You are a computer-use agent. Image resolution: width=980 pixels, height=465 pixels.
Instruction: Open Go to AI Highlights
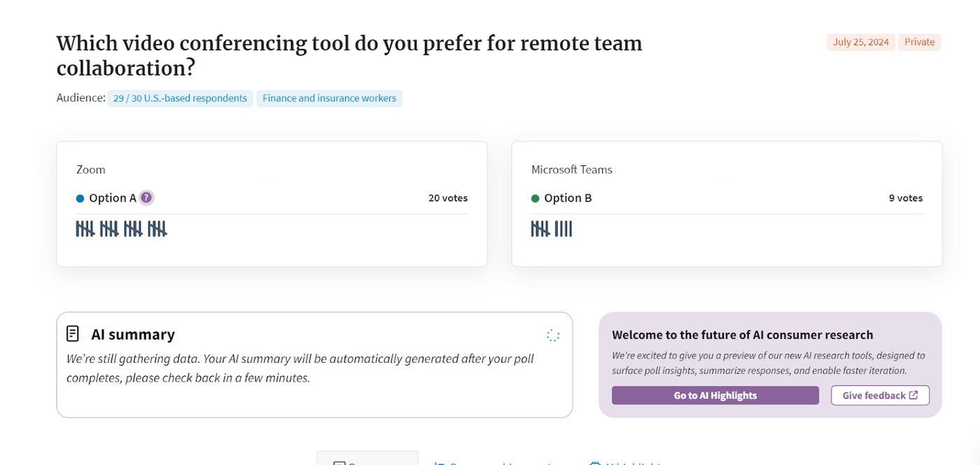(715, 395)
